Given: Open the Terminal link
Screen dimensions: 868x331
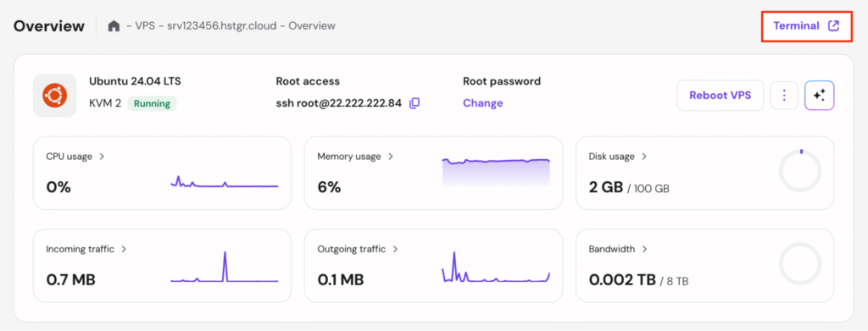Looking at the screenshot, I should tap(806, 26).
